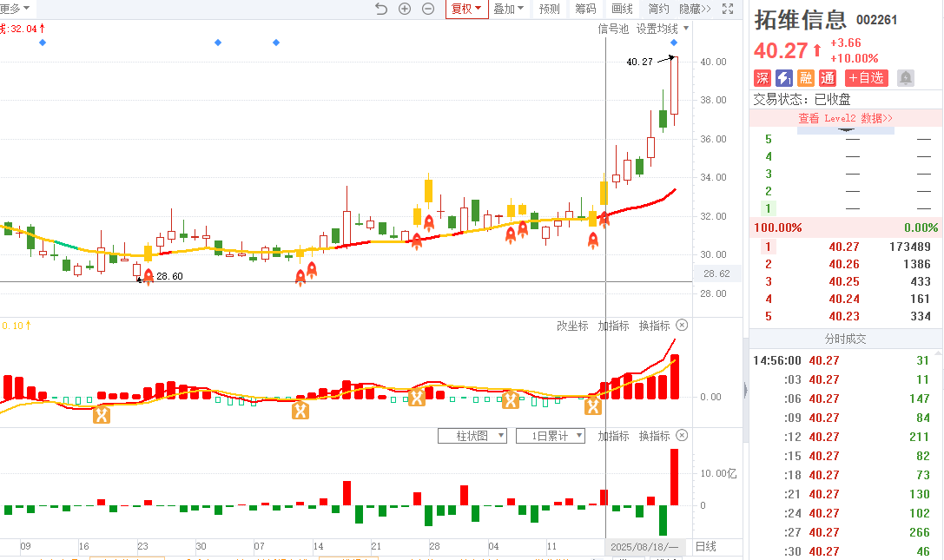Open the 更多 menu at top left
The image size is (944, 560).
pos(15,8)
